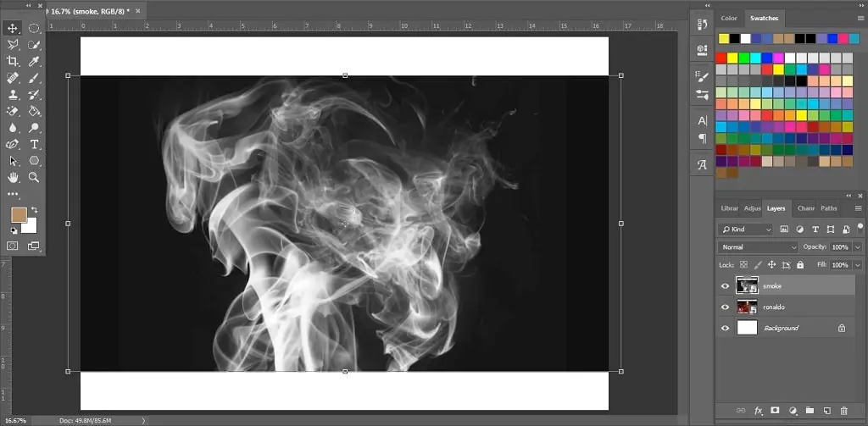Select the Path Selection tool
Viewport: 868px width, 426px height.
pos(12,161)
